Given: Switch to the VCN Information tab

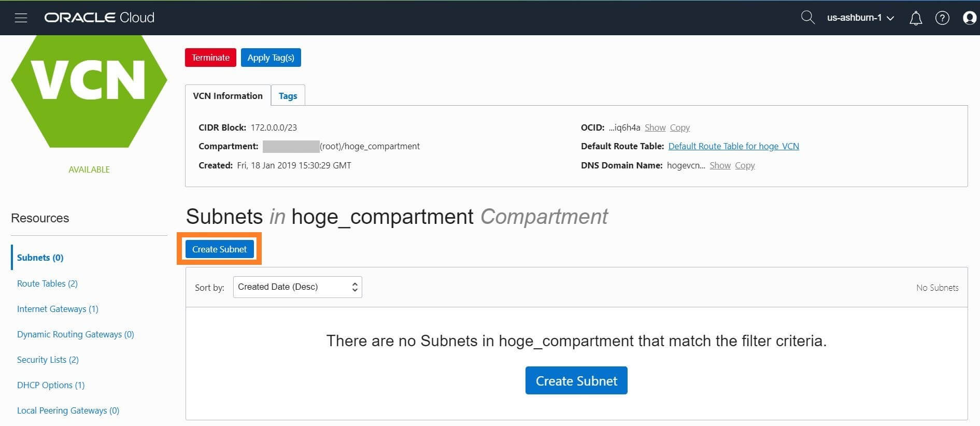Looking at the screenshot, I should click(x=228, y=96).
